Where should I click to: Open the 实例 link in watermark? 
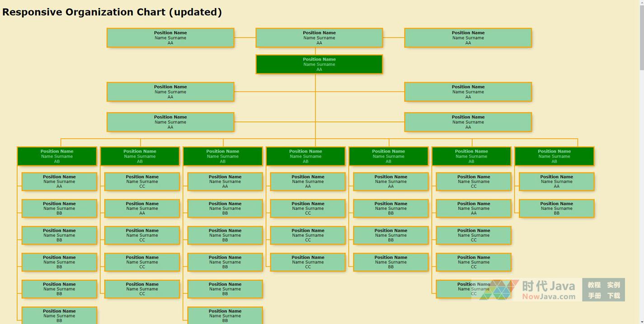point(613,285)
